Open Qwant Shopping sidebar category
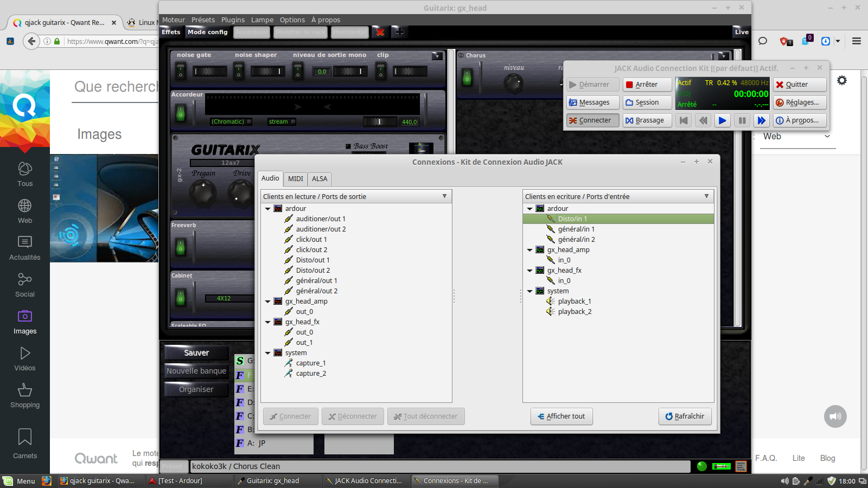The height and width of the screenshot is (488, 868). pos(25,396)
